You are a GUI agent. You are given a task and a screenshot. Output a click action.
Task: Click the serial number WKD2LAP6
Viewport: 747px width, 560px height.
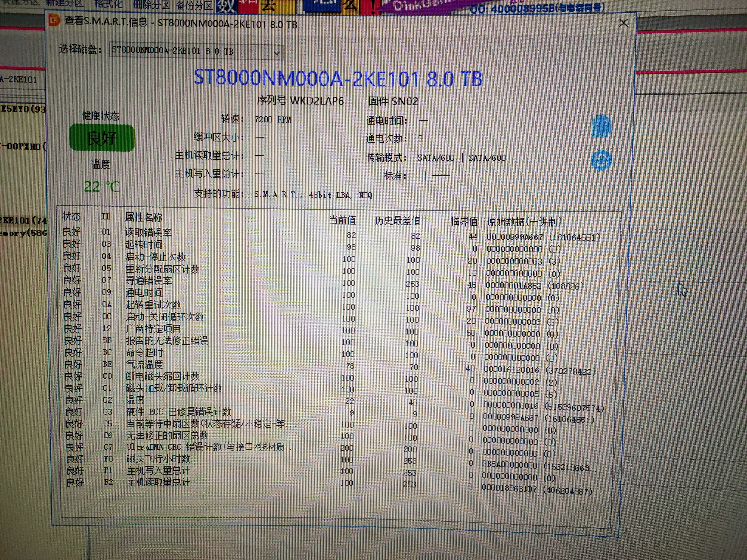tap(317, 101)
